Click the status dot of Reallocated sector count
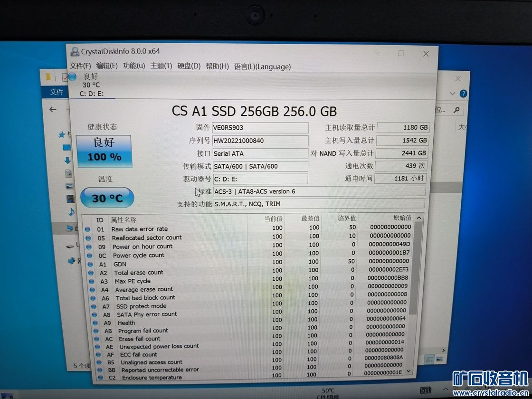The height and width of the screenshot is (399, 532). [x=88, y=238]
